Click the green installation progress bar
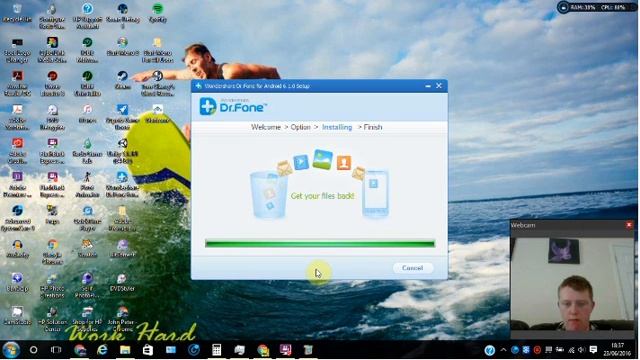This screenshot has height=360, width=640. click(x=320, y=244)
